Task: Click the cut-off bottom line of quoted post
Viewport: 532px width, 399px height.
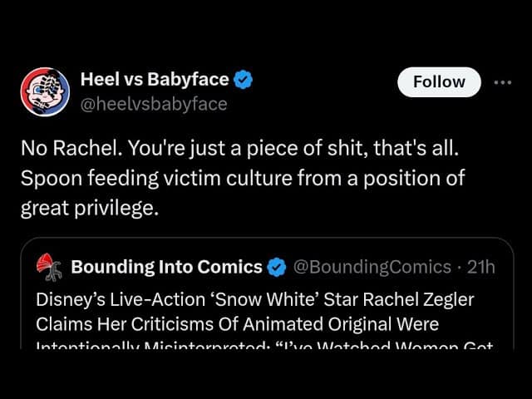Action: pyautogui.click(x=249, y=343)
